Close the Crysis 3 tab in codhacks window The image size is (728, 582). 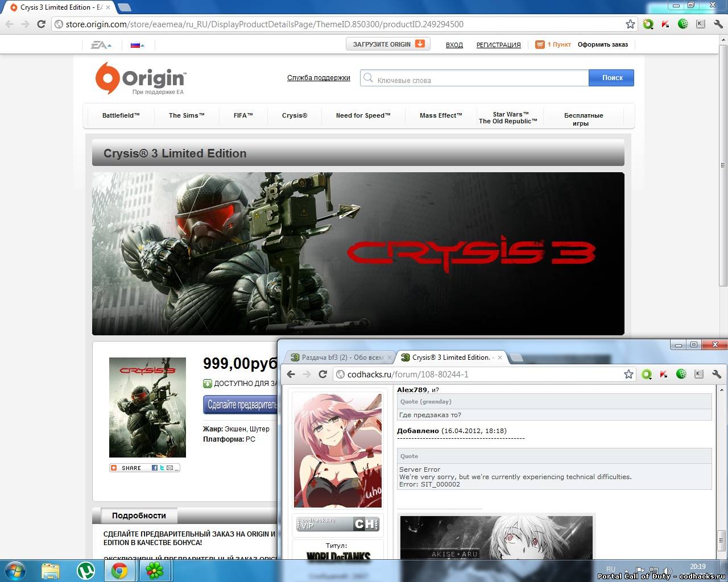point(500,357)
